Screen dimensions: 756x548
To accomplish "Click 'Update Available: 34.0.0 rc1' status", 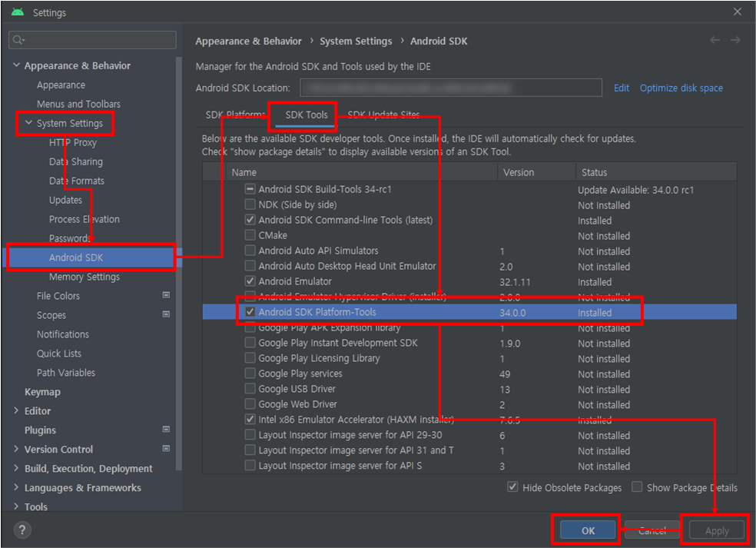I will click(x=635, y=190).
